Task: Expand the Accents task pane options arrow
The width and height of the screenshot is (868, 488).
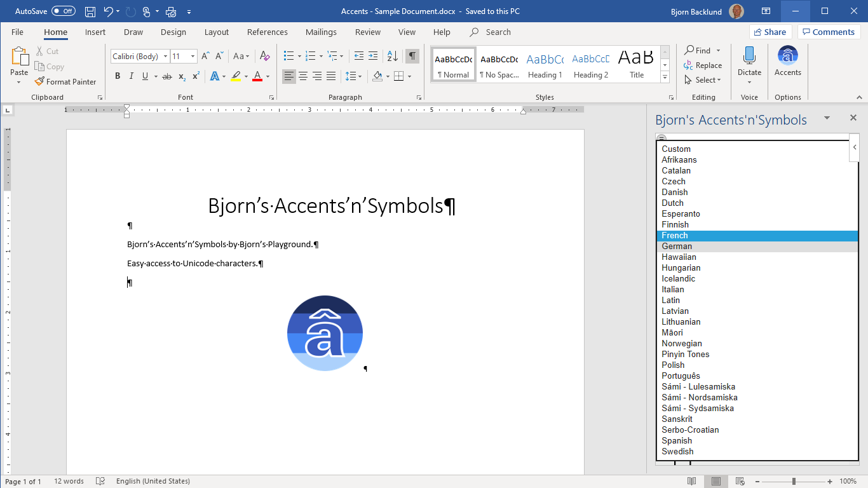Action: (x=827, y=118)
